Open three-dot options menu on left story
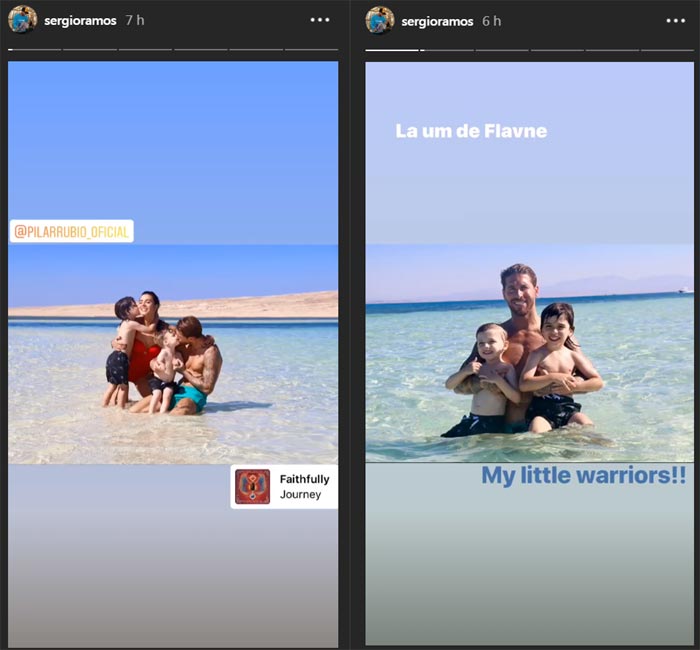The width and height of the screenshot is (700, 650). tap(320, 20)
